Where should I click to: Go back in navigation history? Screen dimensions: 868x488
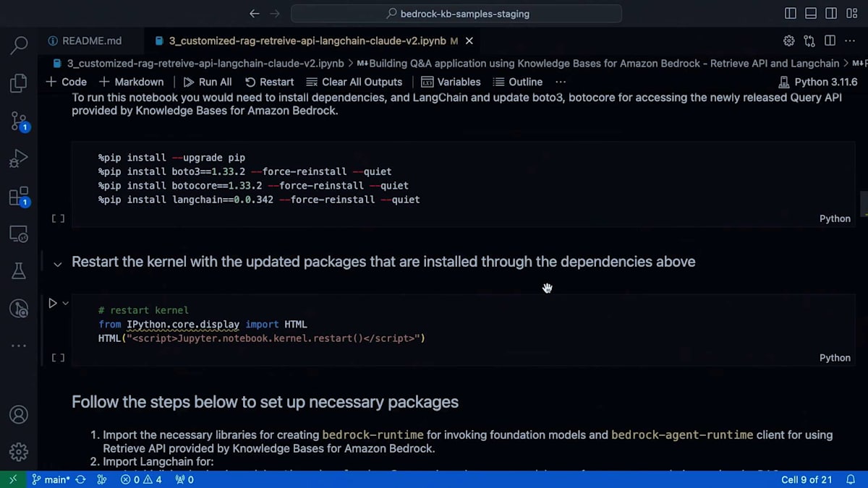pos(254,14)
